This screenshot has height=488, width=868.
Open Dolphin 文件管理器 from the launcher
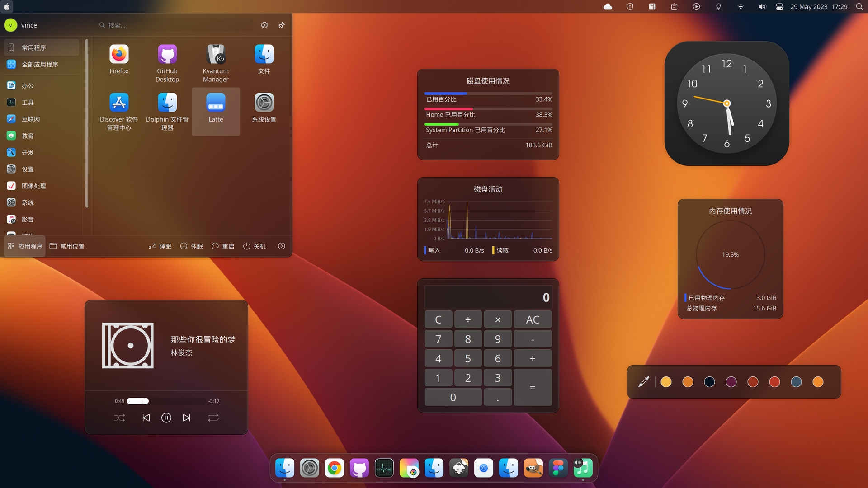coord(167,112)
